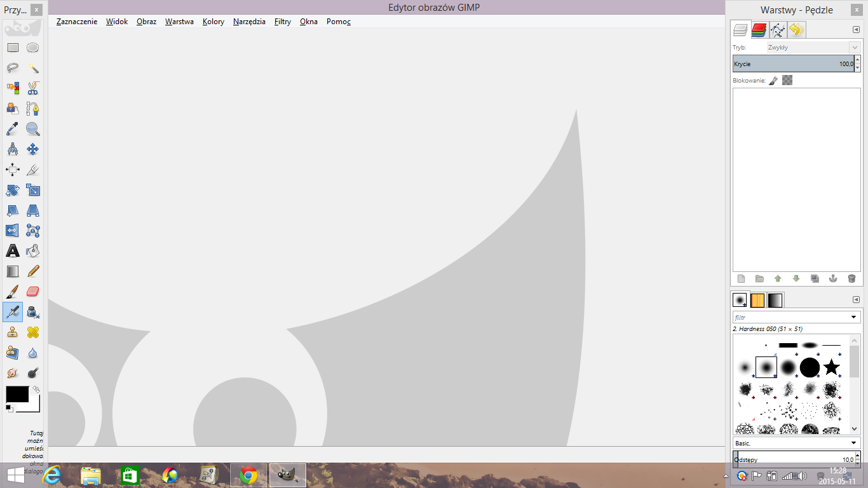Switch to the Paths tab in dock
Image resolution: width=868 pixels, height=488 pixels.
[778, 30]
